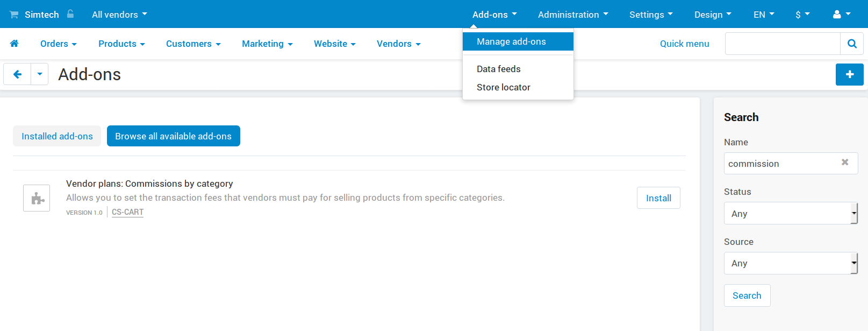The height and width of the screenshot is (331, 868).
Task: Click the back arrow button
Action: (17, 74)
